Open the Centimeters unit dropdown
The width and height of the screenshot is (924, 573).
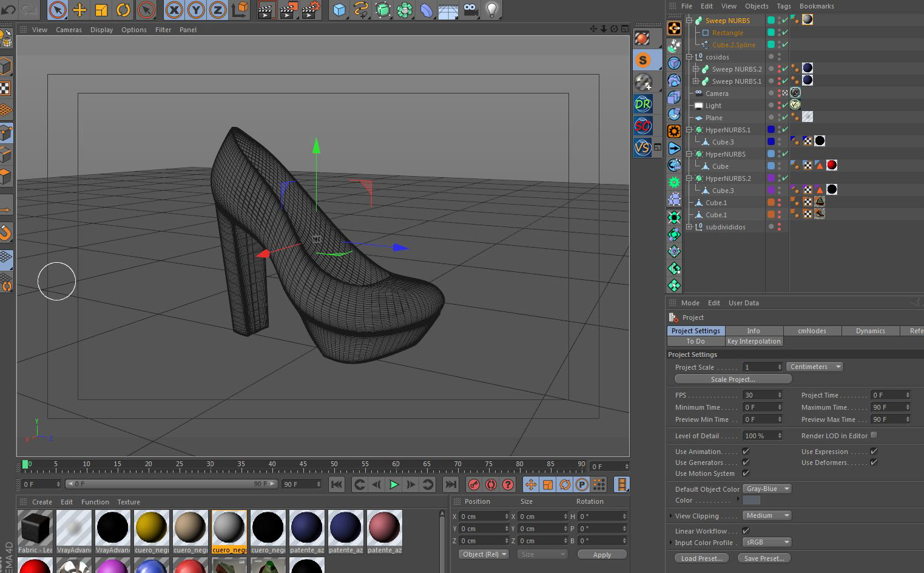click(x=815, y=367)
